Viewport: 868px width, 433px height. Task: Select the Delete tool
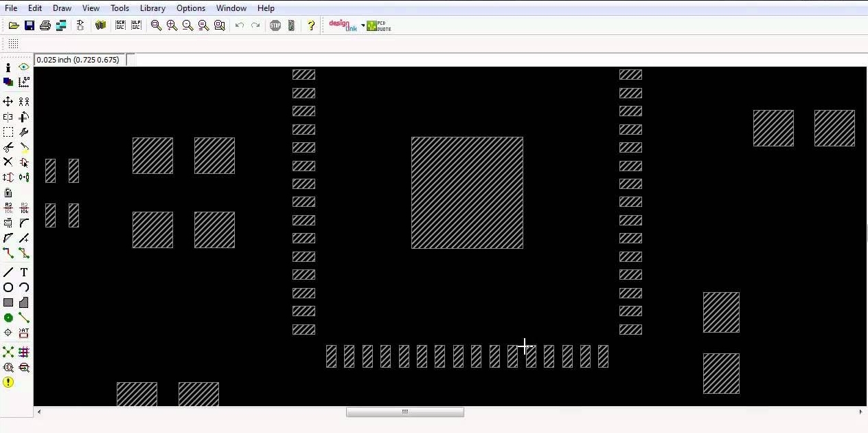click(8, 163)
